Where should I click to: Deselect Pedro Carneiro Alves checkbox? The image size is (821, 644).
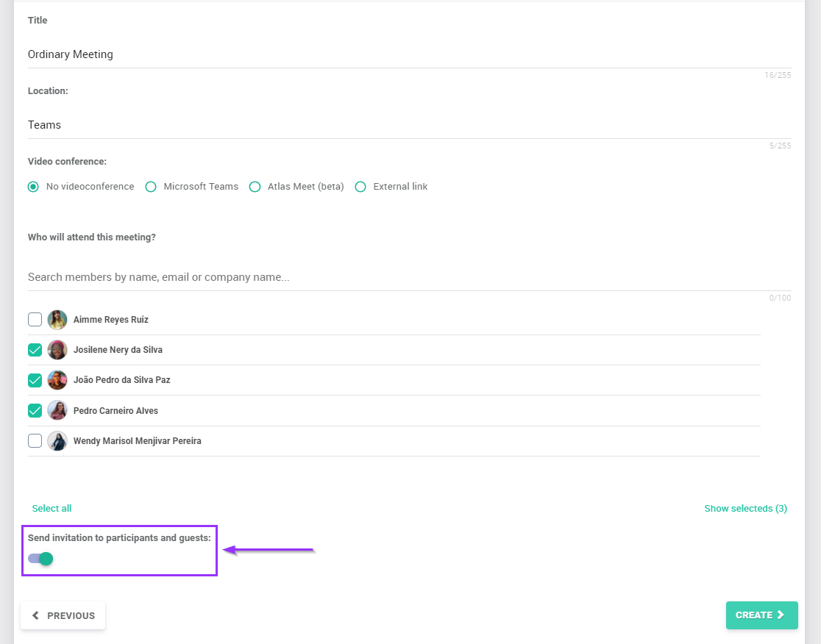pos(35,411)
